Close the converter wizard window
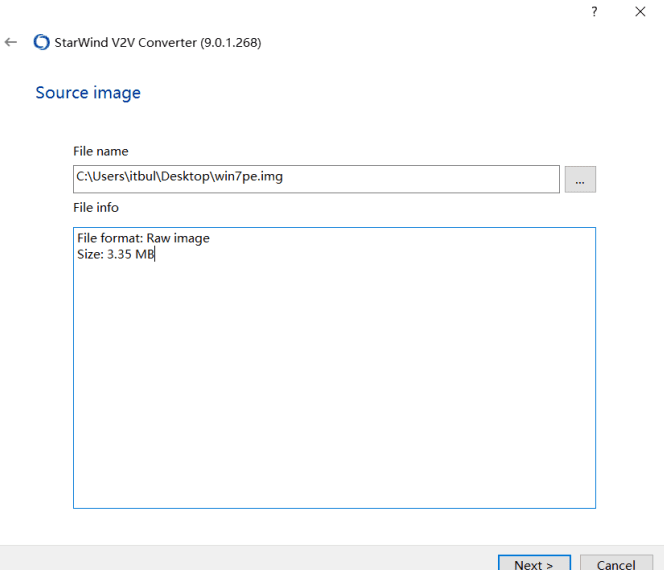Screen dimensions: 664x570 click(x=640, y=11)
